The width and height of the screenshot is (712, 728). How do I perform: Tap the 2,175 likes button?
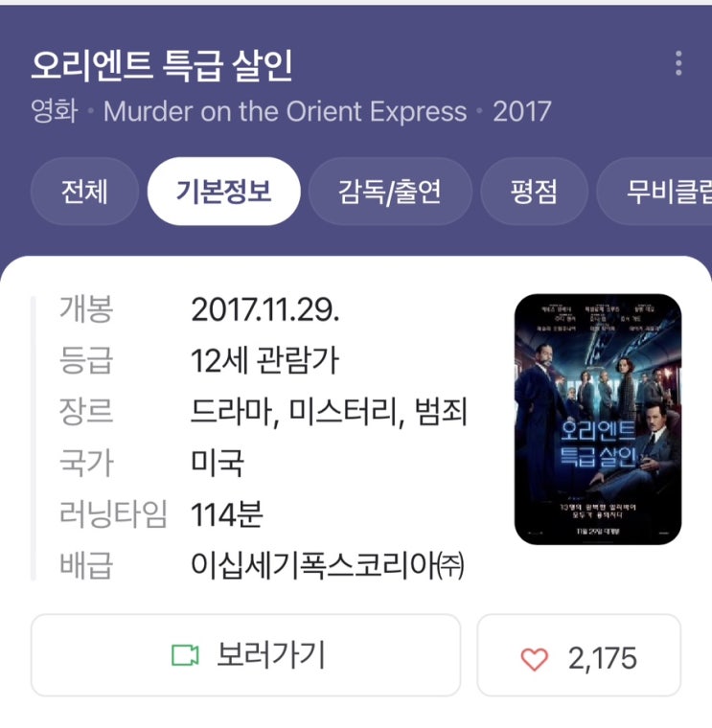pyautogui.click(x=579, y=655)
